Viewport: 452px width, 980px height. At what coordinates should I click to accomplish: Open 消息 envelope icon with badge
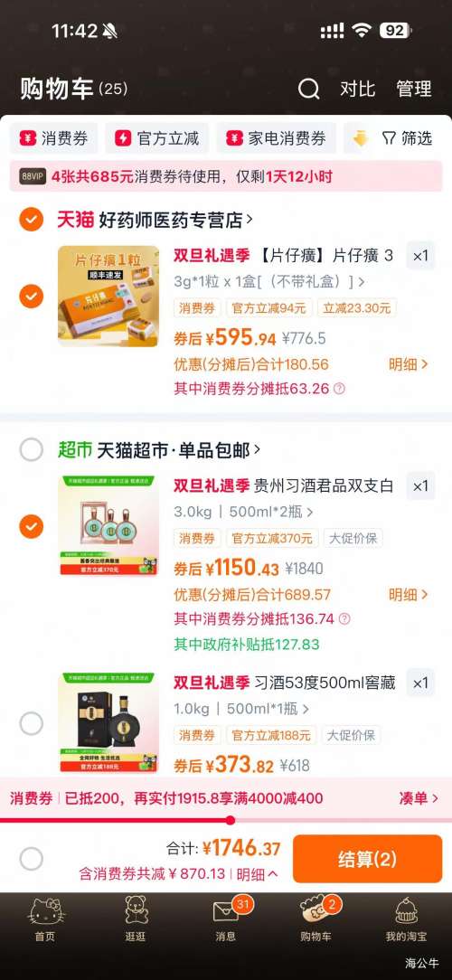[x=226, y=910]
